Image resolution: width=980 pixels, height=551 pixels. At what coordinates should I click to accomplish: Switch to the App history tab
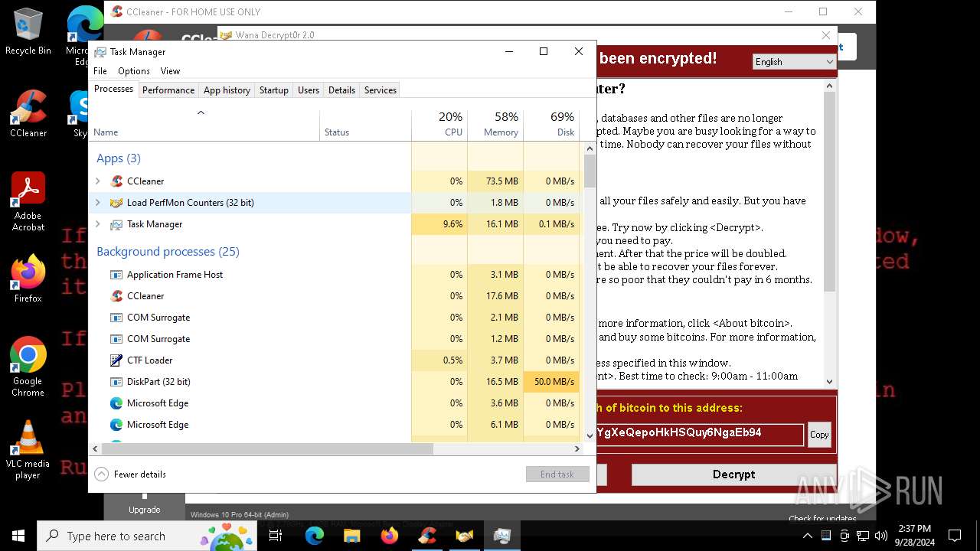tap(227, 90)
